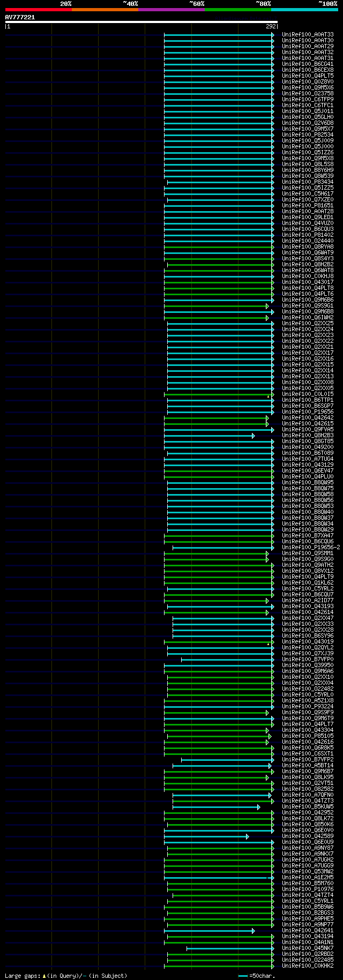The image size is (343, 980).
Task: Select the UniRef100_Q2XX25 label
Action: [308, 324]
